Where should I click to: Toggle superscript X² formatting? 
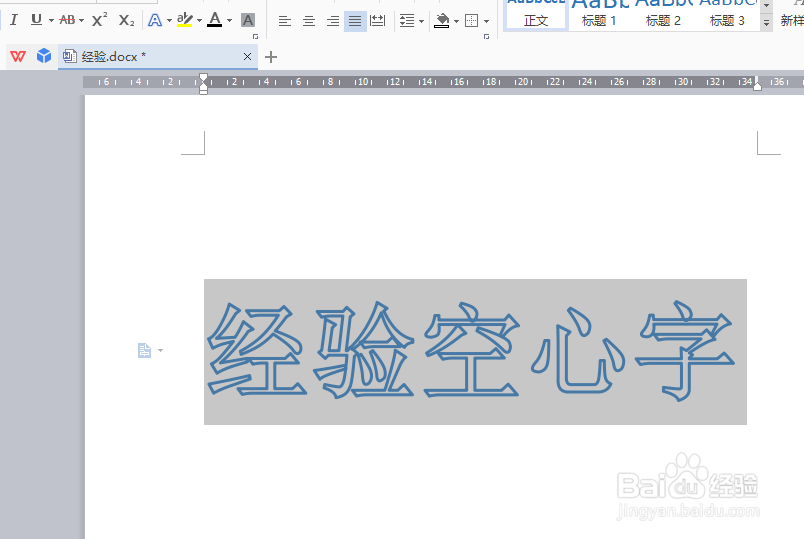[99, 20]
